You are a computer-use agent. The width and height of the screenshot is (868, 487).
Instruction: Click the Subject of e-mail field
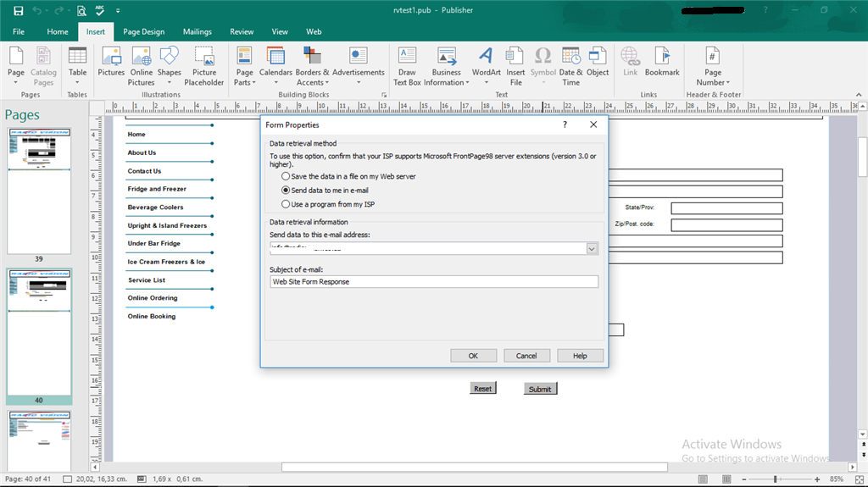434,282
